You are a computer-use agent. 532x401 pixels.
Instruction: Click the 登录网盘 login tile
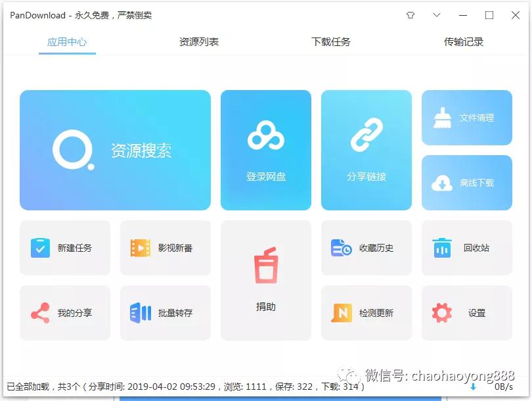pos(265,150)
